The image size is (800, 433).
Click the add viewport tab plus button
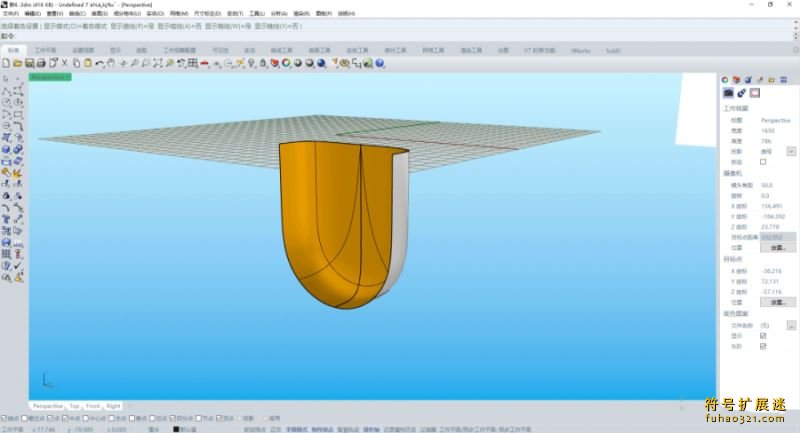130,406
